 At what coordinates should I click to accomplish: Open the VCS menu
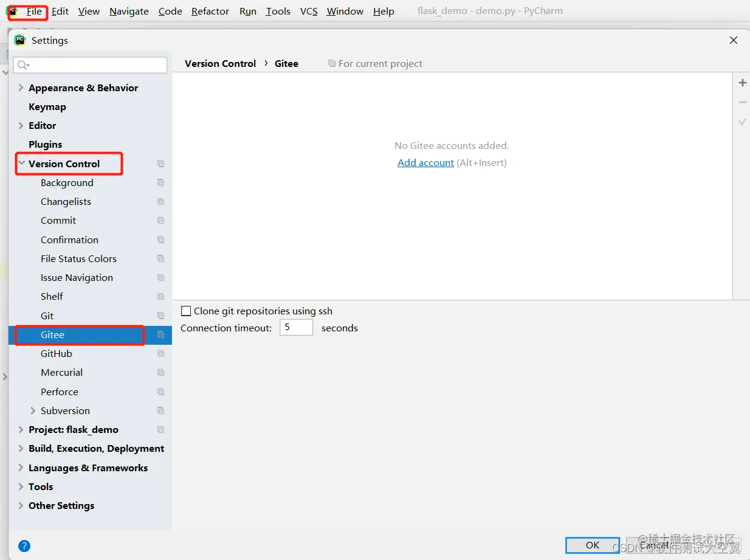coord(309,11)
